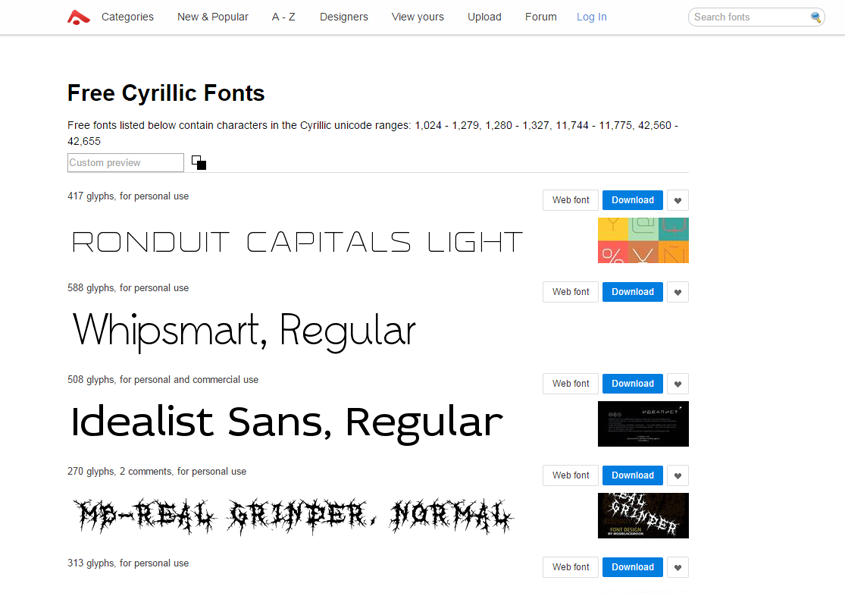The width and height of the screenshot is (845, 593).
Task: Open the Designers page
Action: [343, 17]
